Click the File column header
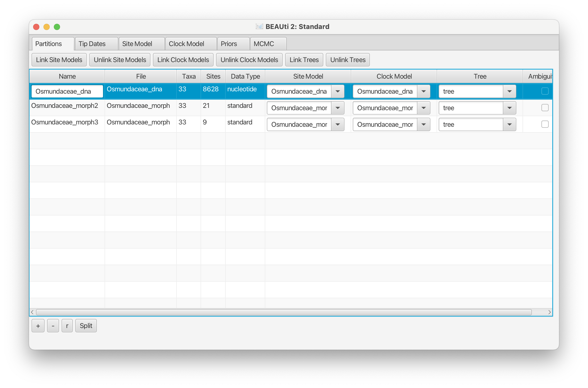 (141, 76)
